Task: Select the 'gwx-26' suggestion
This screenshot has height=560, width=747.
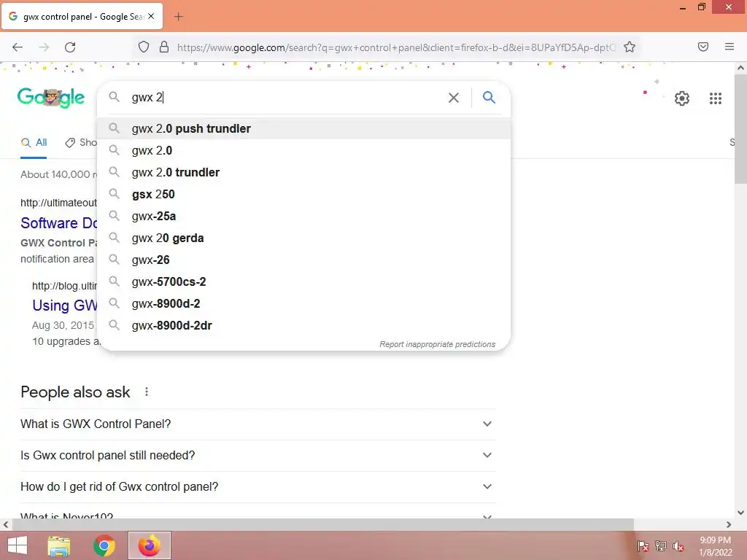Action: click(303, 260)
